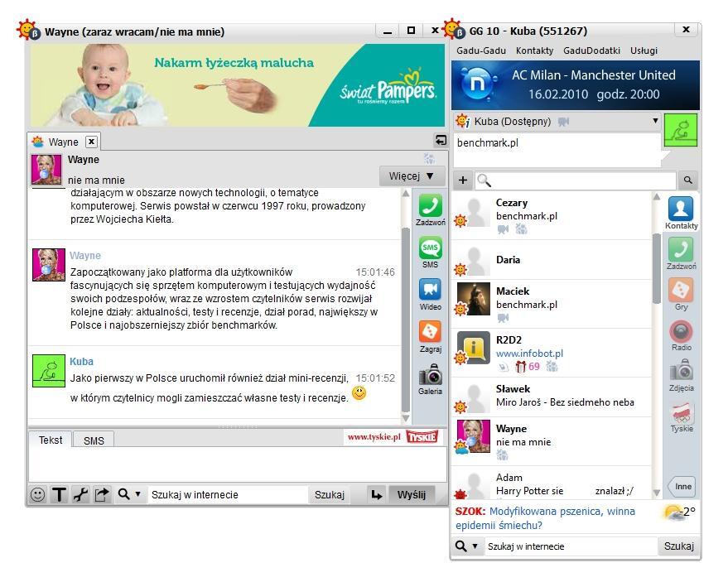Viewport: 728px width, 582px height.
Task: Open Zdjęcia photos icon in sidebar
Action: 681,372
